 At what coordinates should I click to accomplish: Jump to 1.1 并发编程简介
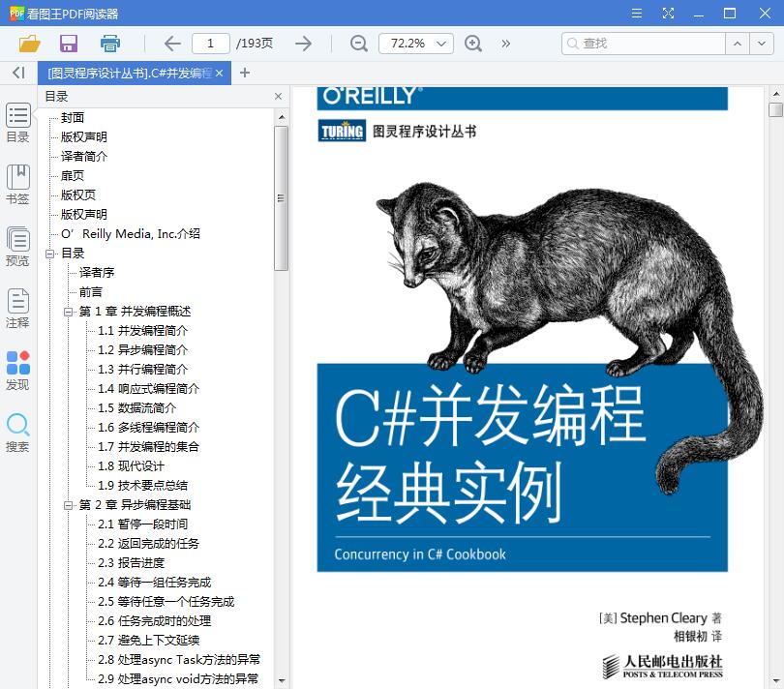coord(143,331)
